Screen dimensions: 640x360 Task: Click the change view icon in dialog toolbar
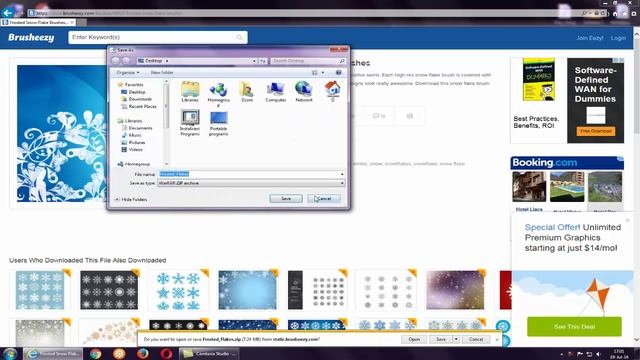pyautogui.click(x=315, y=73)
